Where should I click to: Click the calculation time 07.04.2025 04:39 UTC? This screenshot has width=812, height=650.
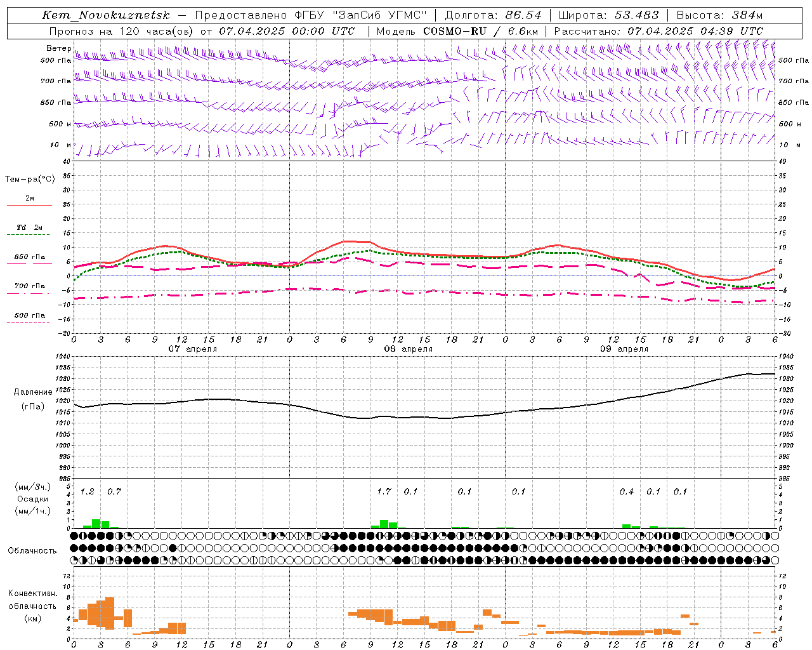695,31
